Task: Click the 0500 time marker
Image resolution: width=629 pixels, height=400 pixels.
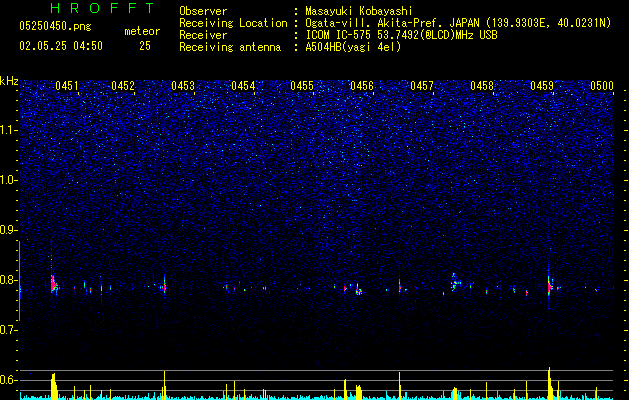Action: 602,86
